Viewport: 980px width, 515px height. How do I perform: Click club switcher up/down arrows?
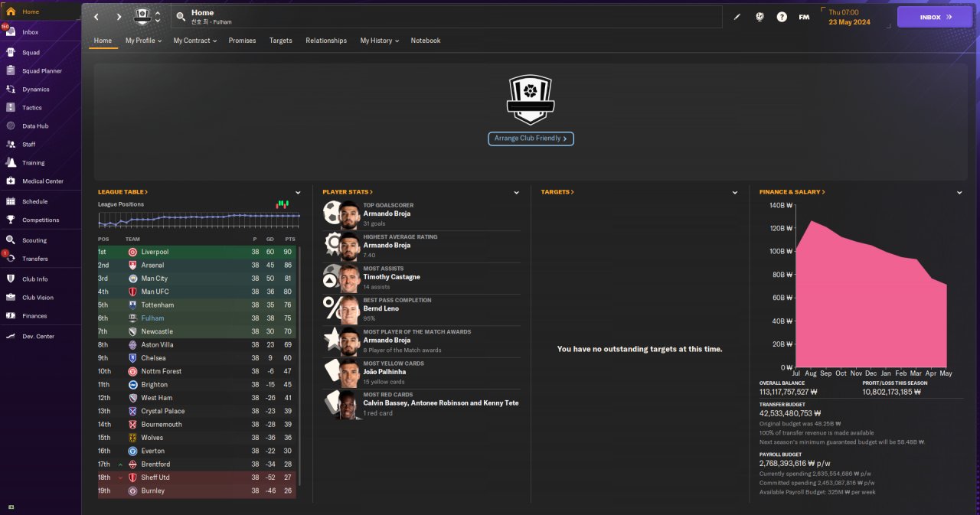(158, 17)
